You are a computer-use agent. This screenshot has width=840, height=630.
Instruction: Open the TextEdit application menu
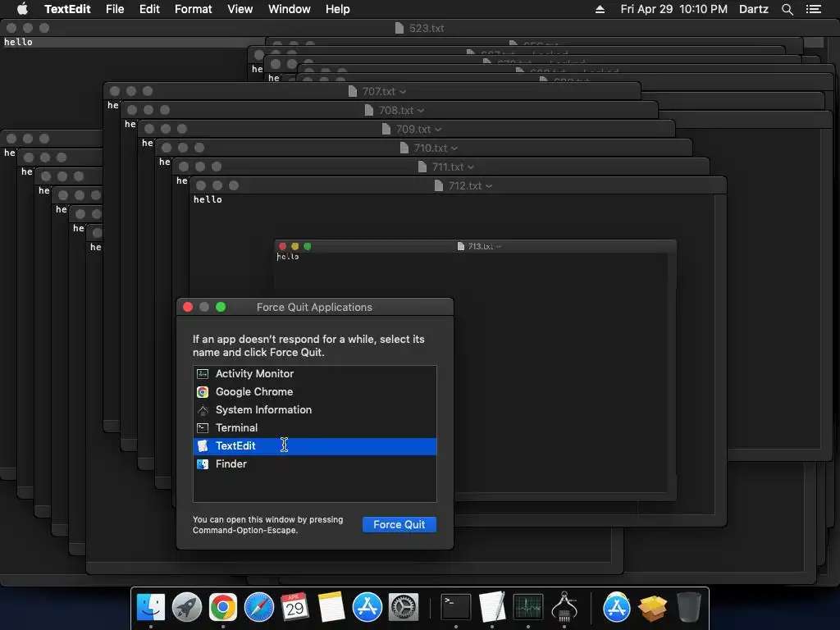(x=67, y=9)
